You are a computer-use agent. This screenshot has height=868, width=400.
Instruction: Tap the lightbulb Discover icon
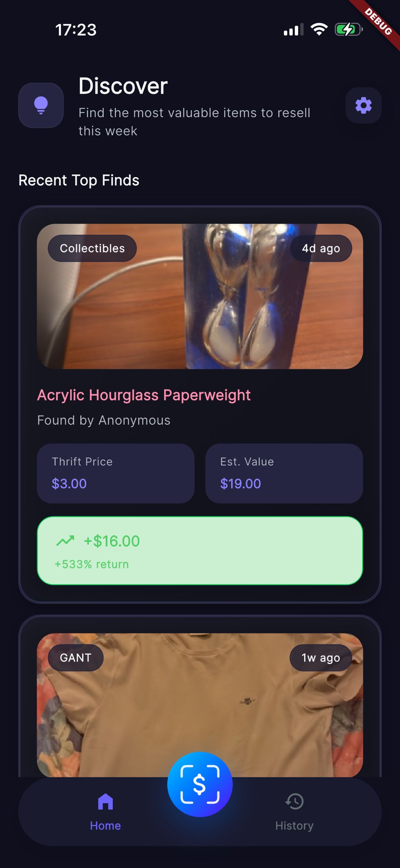tap(41, 105)
